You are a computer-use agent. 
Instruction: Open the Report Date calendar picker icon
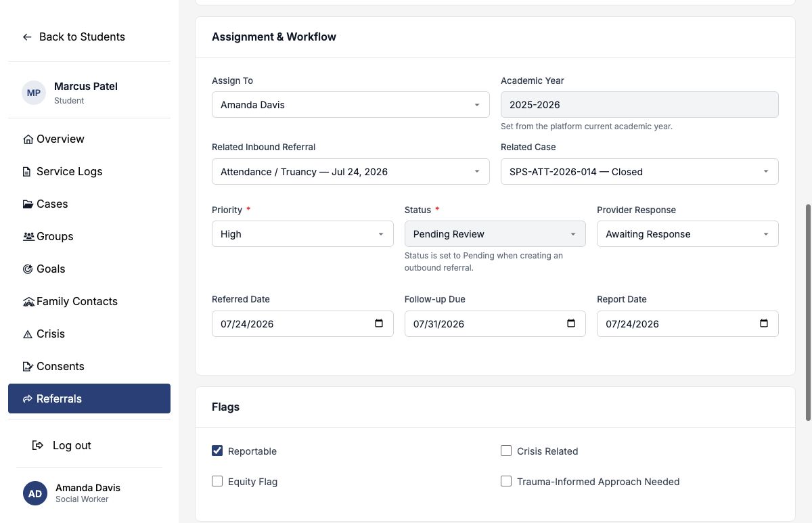(764, 323)
